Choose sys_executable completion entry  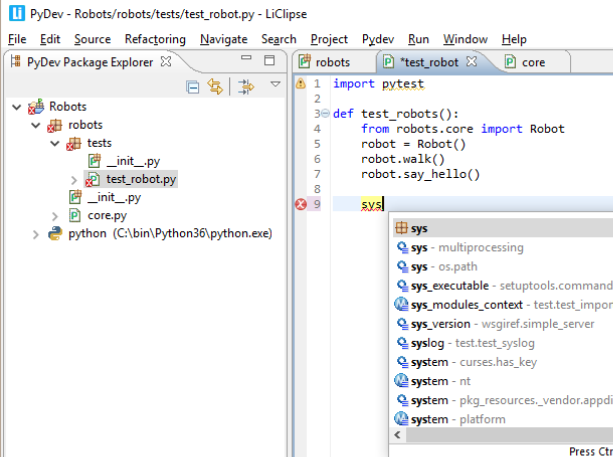[502, 286]
